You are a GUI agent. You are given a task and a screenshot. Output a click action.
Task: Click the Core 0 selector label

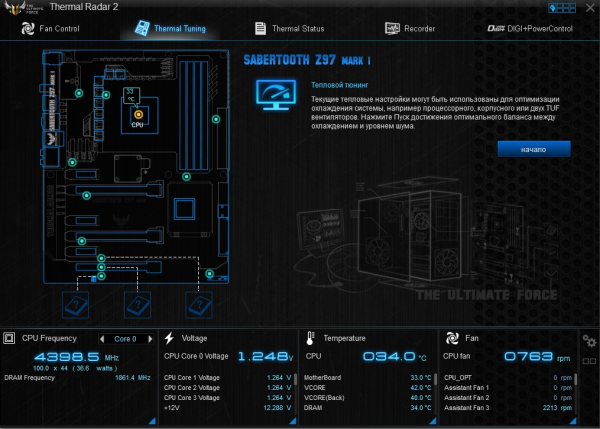click(126, 339)
